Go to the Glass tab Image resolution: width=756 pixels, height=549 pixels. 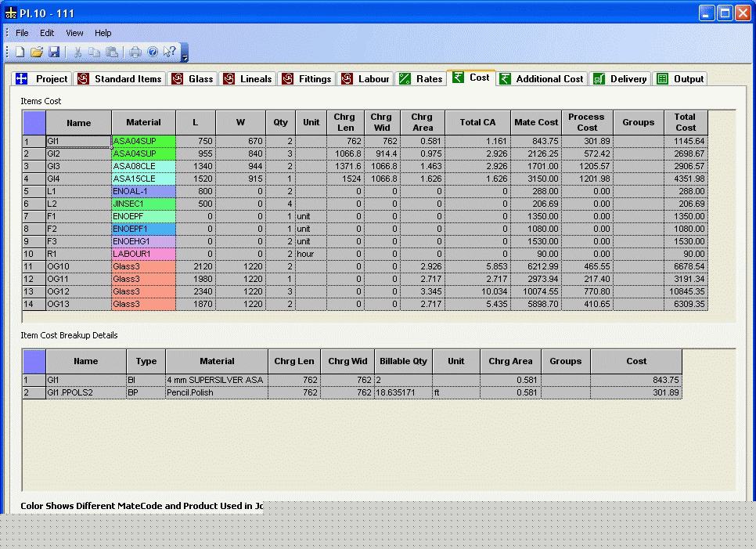click(193, 79)
